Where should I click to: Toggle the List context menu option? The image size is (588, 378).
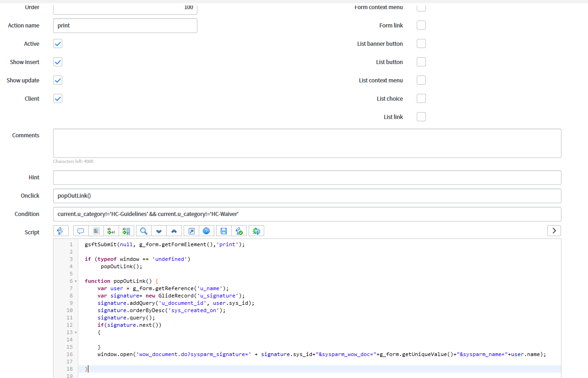click(x=421, y=80)
